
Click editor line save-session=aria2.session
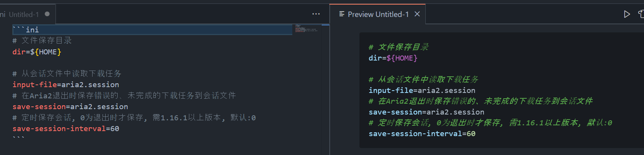(x=70, y=106)
